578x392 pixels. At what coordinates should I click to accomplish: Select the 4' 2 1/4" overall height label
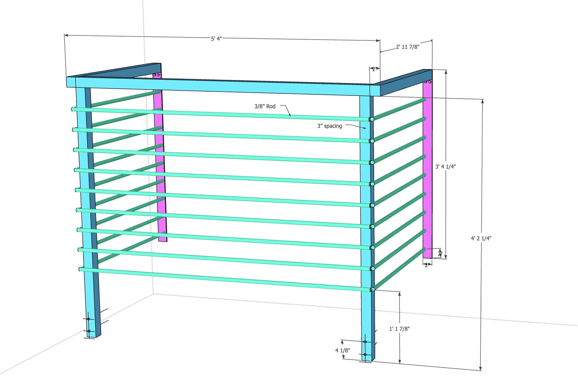point(481,238)
